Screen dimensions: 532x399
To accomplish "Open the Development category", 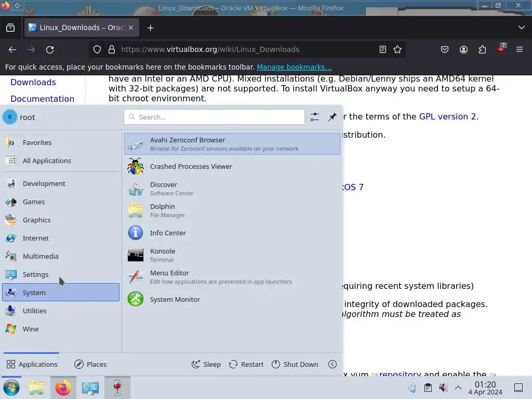I will 61,183.
